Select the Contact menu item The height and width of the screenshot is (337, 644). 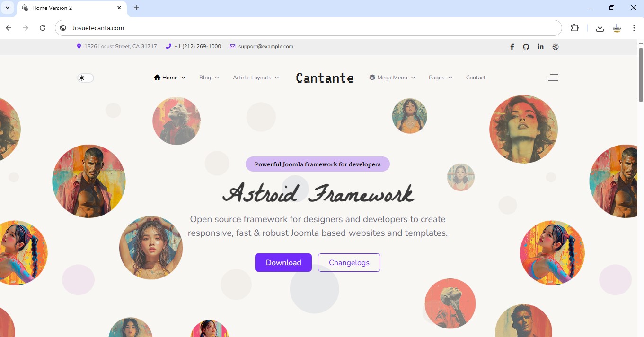click(476, 77)
